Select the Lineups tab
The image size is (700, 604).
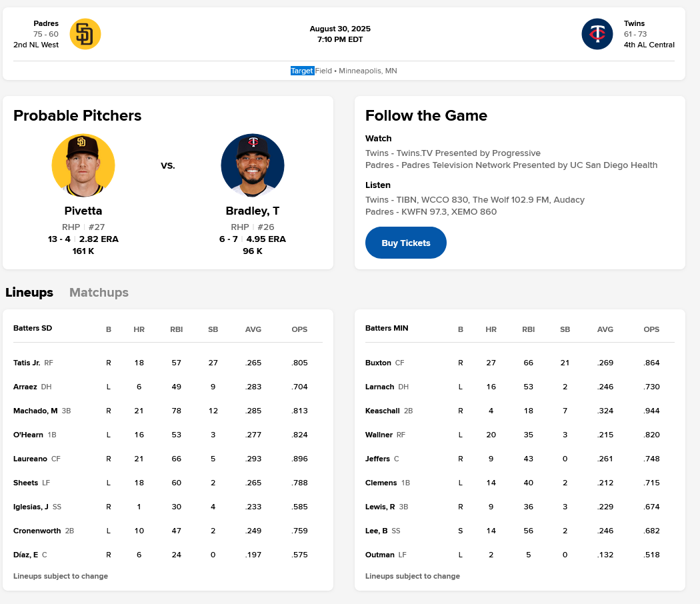(29, 293)
